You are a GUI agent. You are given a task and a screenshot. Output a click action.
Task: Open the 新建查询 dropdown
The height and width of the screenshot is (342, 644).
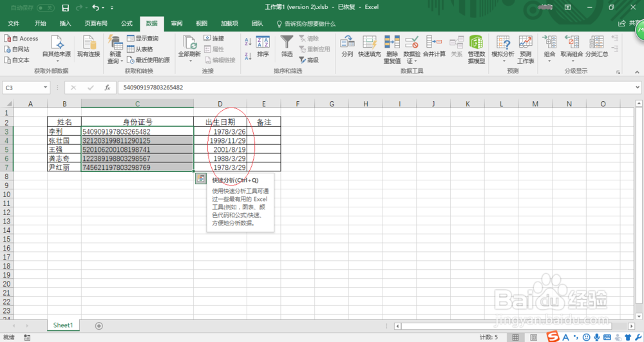[x=115, y=49]
